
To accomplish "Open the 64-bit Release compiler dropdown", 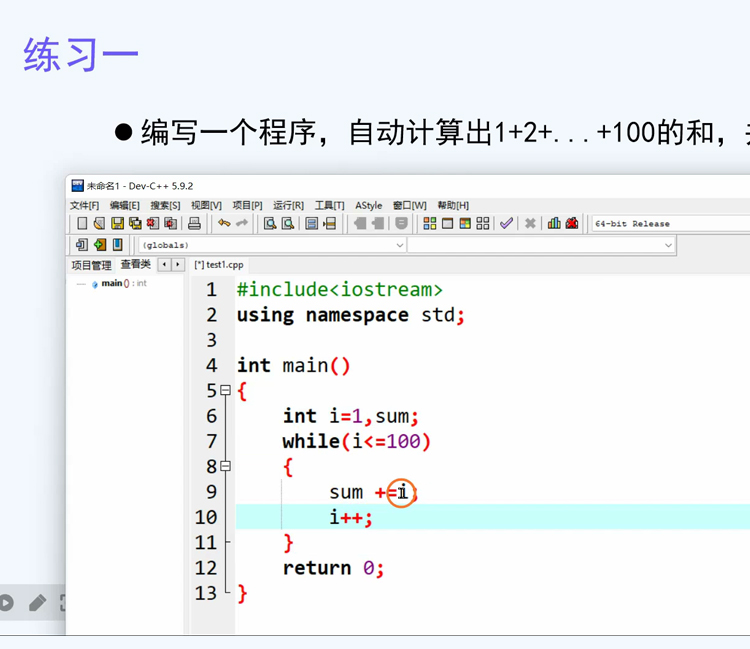I will coord(670,224).
